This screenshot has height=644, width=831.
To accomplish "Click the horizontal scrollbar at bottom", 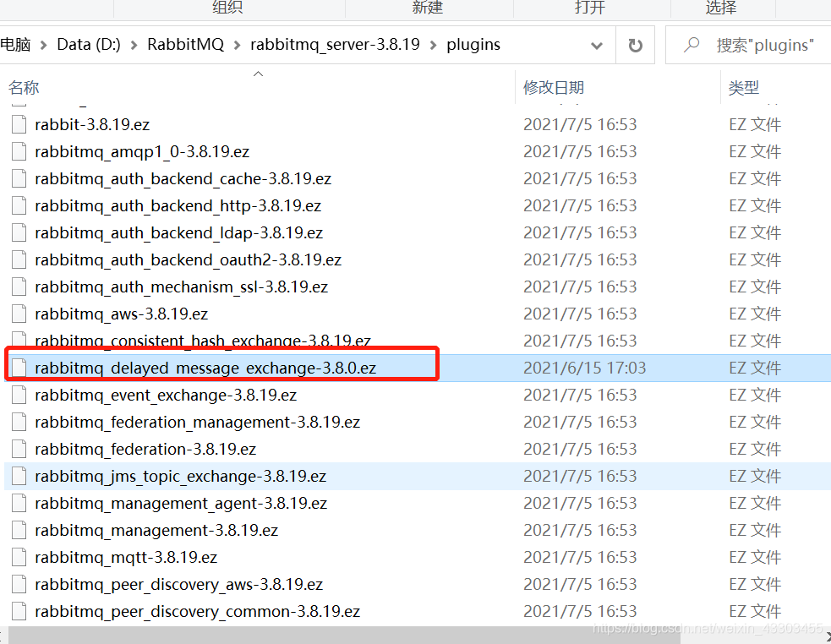I will 344,635.
